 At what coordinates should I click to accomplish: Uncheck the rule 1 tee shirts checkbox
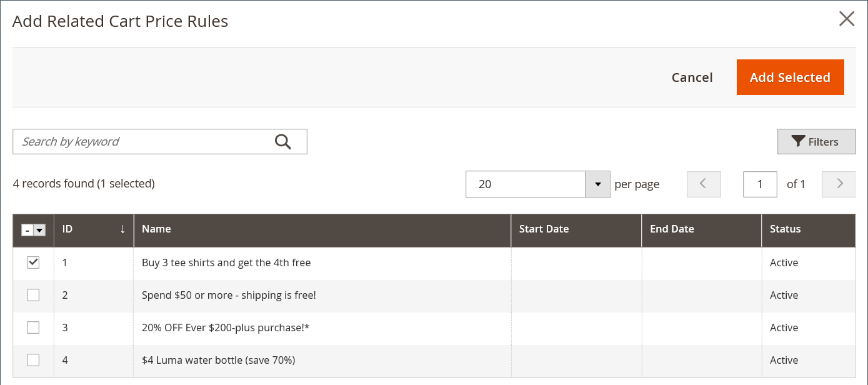tap(33, 262)
